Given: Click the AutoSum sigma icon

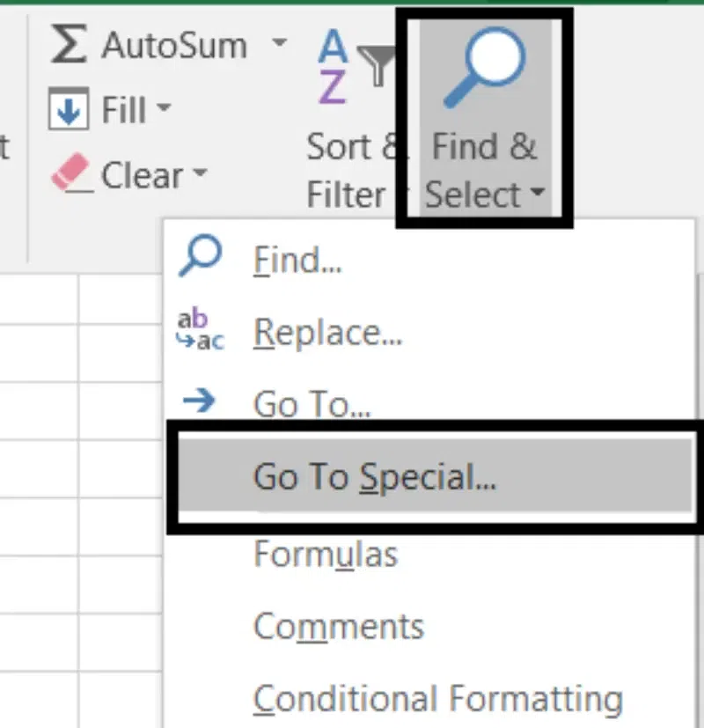Looking at the screenshot, I should pyautogui.click(x=69, y=44).
